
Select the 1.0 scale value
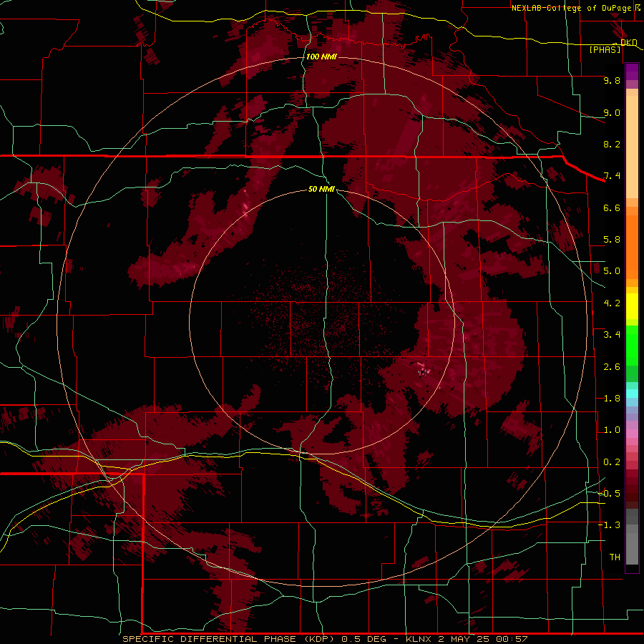click(612, 431)
